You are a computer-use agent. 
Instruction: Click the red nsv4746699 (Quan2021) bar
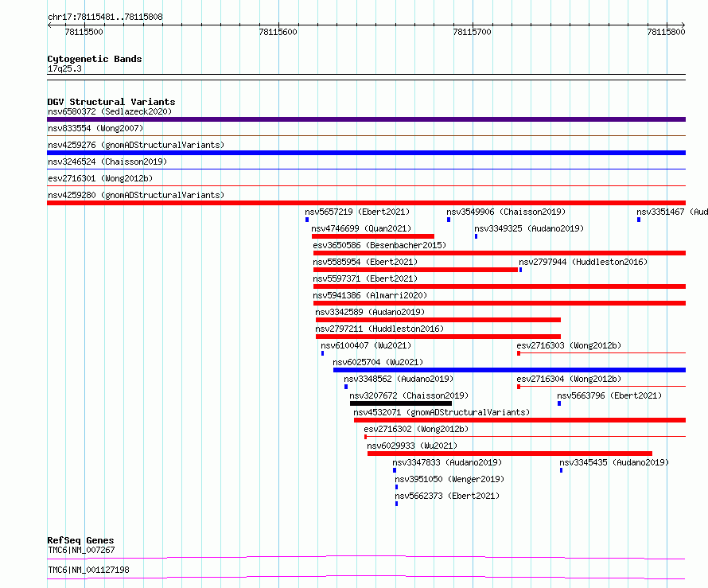(x=373, y=236)
